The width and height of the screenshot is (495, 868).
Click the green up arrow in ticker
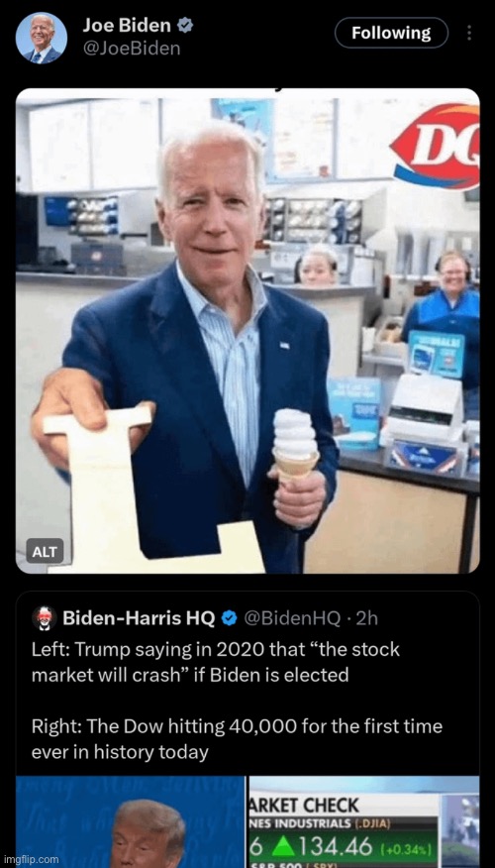coord(281,847)
